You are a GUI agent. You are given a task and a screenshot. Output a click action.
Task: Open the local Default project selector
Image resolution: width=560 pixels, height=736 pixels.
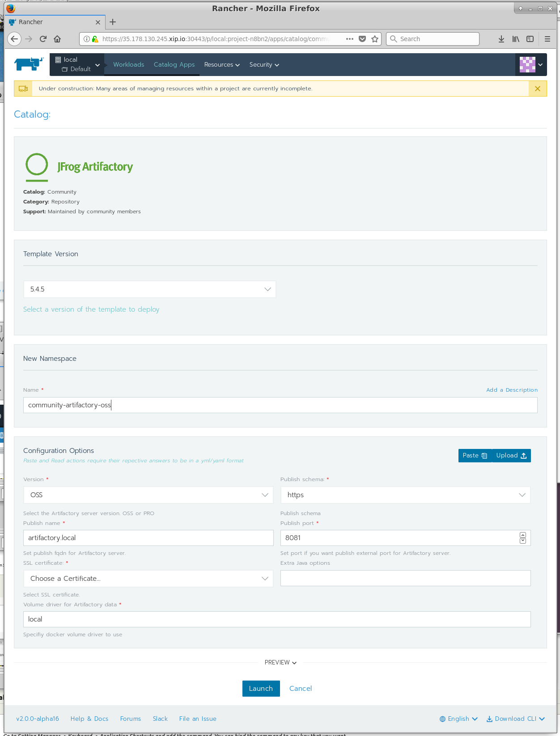point(77,64)
